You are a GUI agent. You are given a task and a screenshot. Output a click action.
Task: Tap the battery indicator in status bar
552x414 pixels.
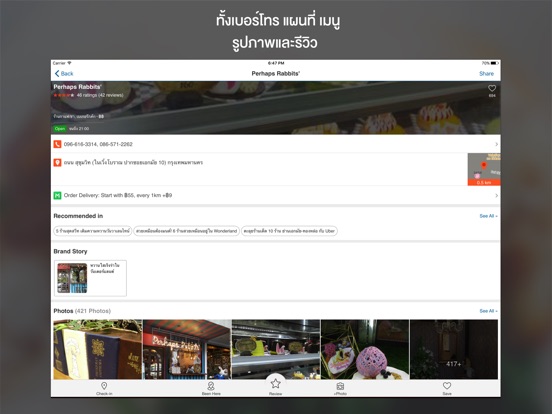pyautogui.click(x=495, y=63)
